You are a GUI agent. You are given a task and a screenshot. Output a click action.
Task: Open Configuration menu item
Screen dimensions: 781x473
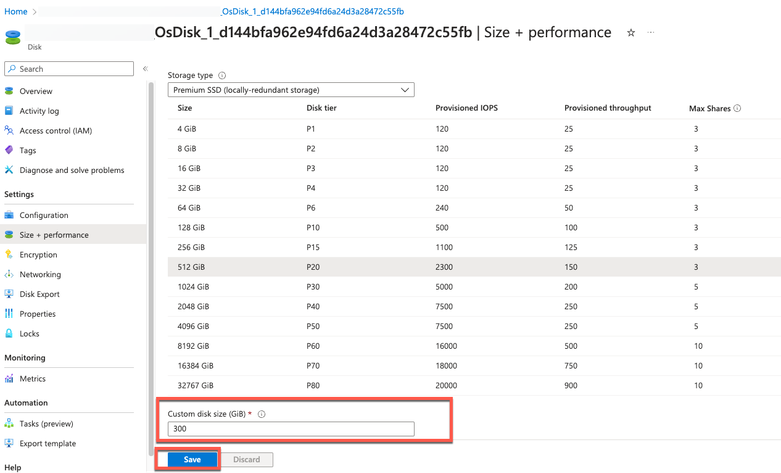pyautogui.click(x=44, y=215)
